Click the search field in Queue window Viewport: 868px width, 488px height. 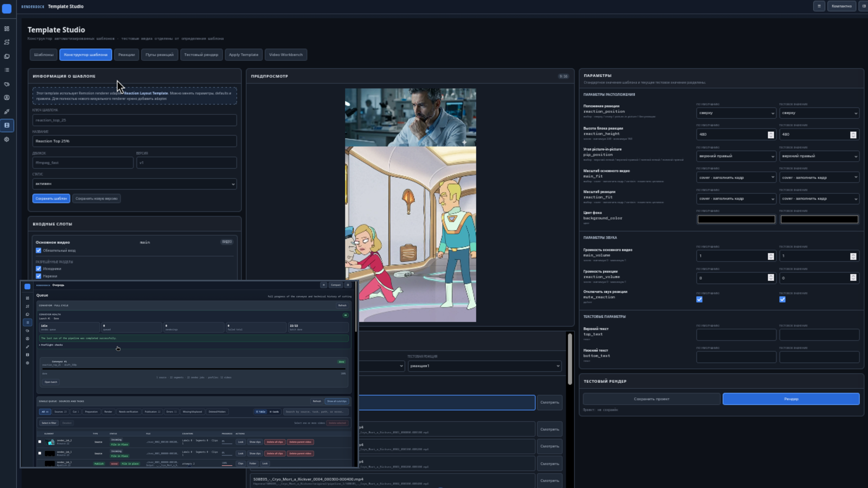click(x=316, y=412)
